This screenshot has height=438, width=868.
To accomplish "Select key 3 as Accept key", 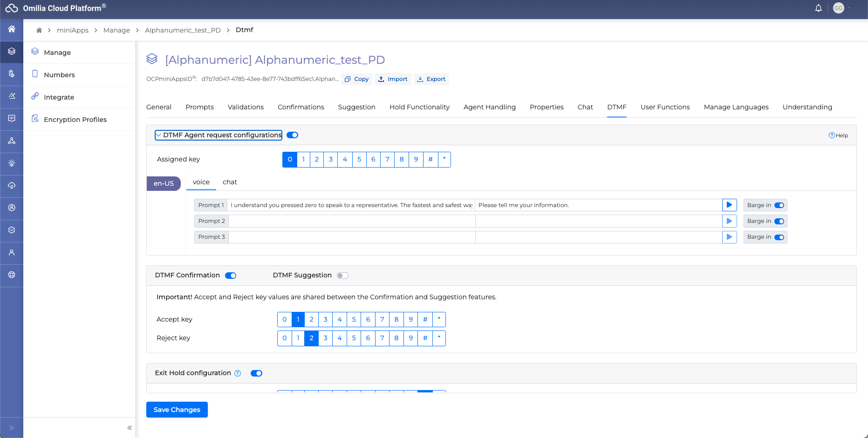I will (x=325, y=320).
